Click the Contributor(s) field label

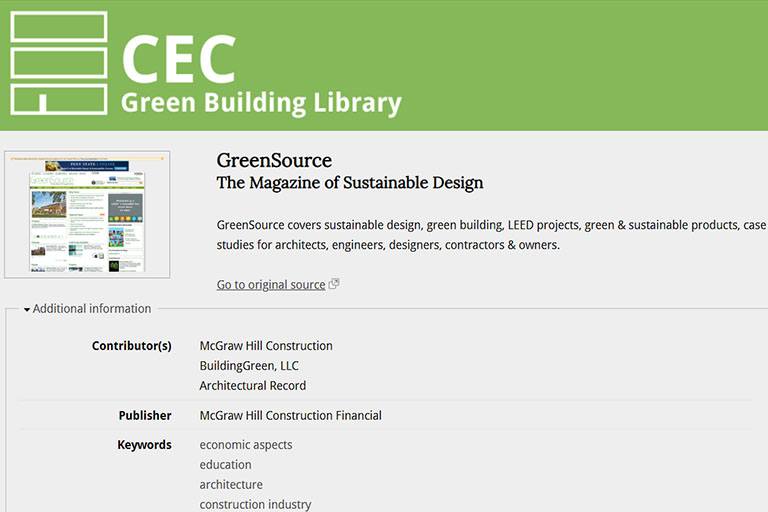point(132,346)
